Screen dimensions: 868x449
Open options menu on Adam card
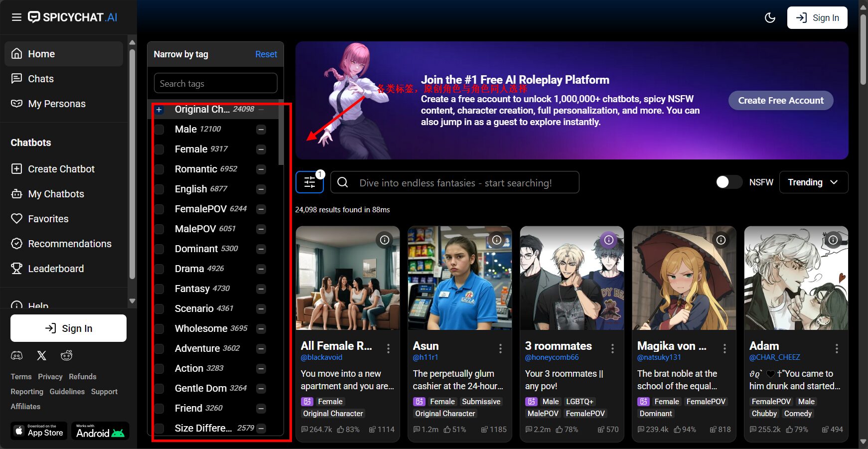837,349
